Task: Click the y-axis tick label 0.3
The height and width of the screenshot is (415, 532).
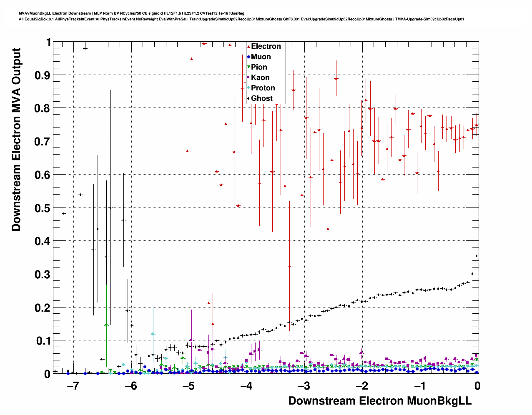Action: pos(43,274)
